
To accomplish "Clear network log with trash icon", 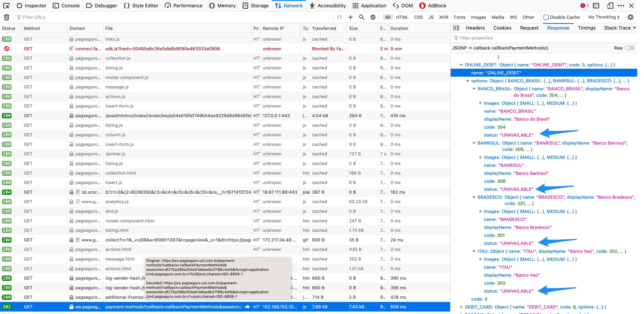I will tap(7, 17).
